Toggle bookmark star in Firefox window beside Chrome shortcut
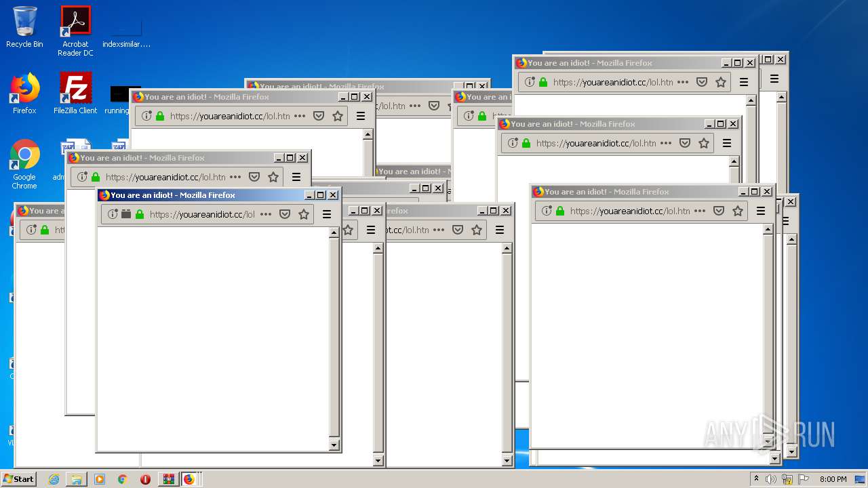Image resolution: width=868 pixels, height=488 pixels. 273,177
